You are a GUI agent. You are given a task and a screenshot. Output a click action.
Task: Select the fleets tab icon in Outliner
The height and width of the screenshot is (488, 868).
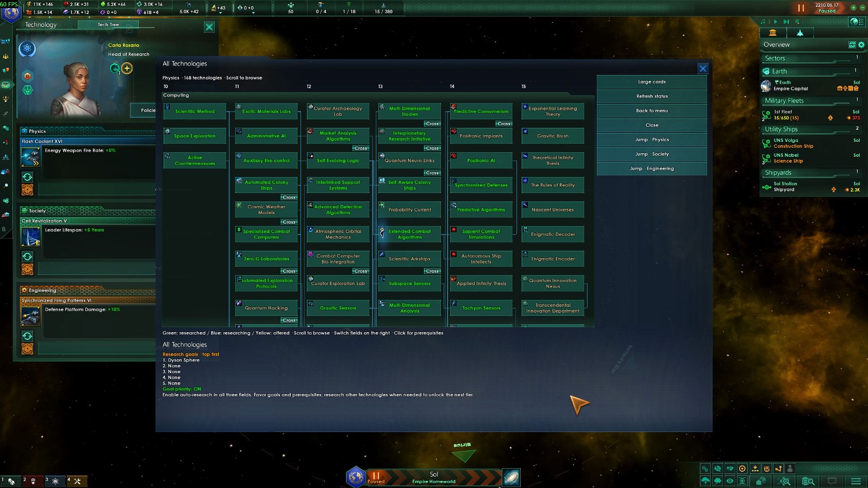800,33
